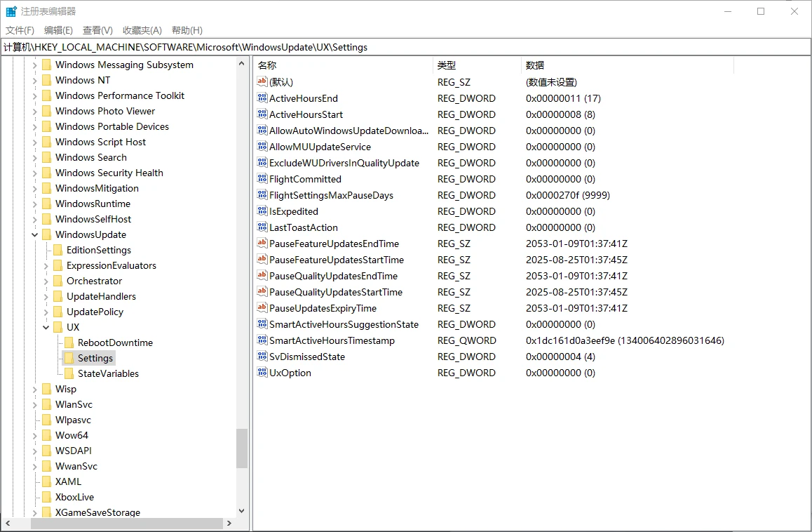Click the PauseQualityUpdatesEndTime string icon
The width and height of the screenshot is (812, 532).
pos(262,276)
